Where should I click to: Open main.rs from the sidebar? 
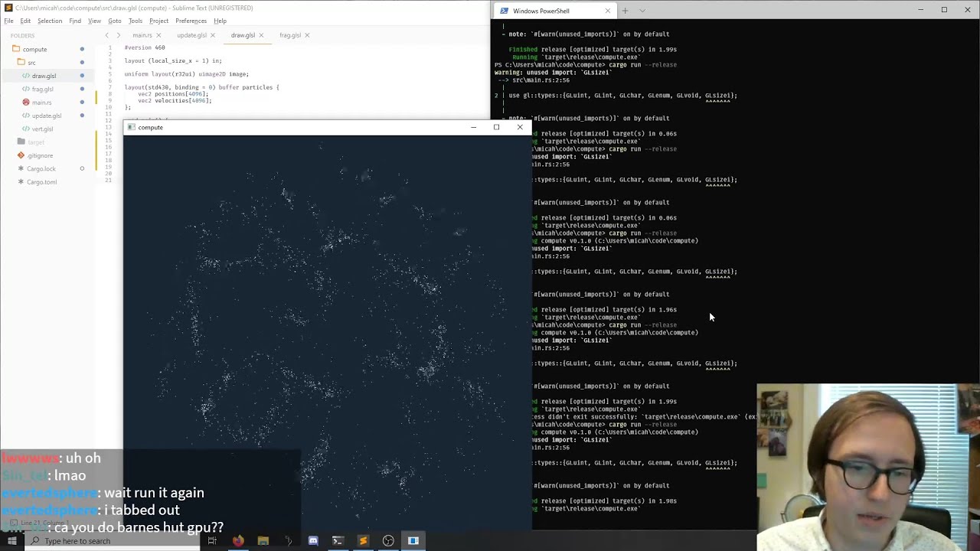coord(42,103)
